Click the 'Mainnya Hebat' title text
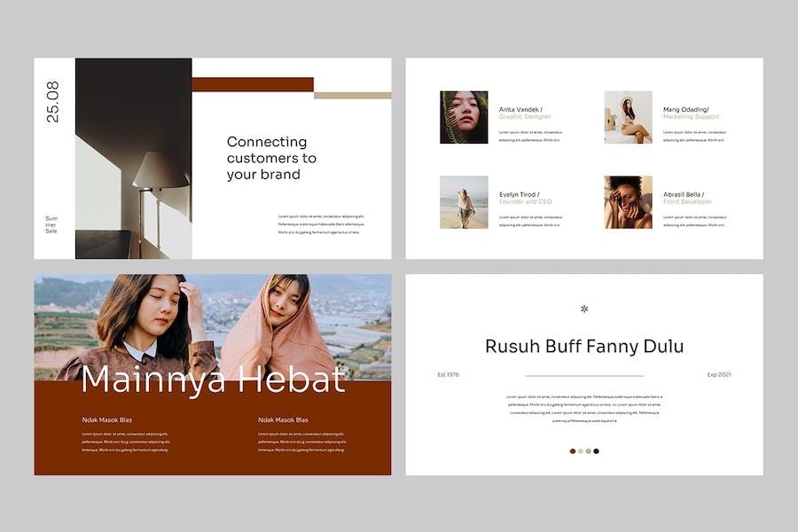798x532 pixels. coord(213,379)
